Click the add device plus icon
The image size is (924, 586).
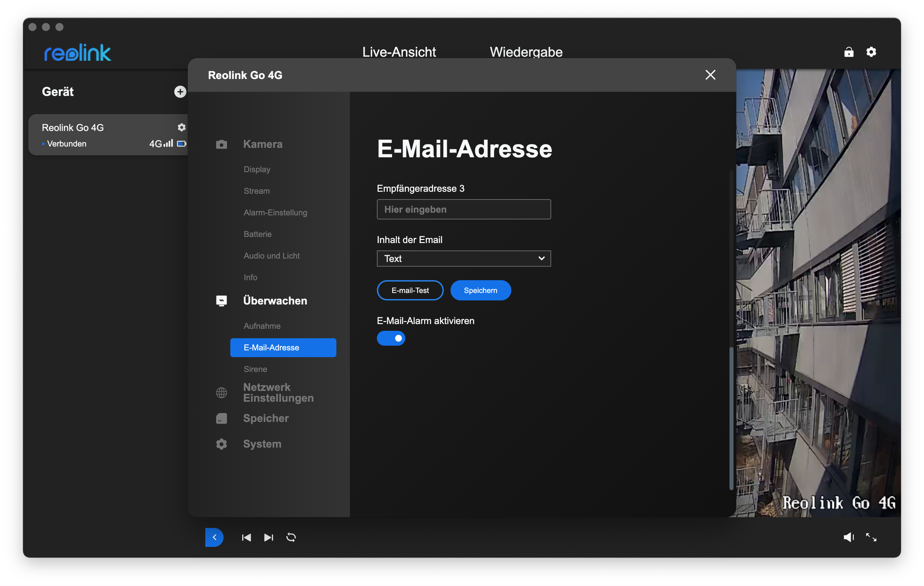[x=180, y=92]
